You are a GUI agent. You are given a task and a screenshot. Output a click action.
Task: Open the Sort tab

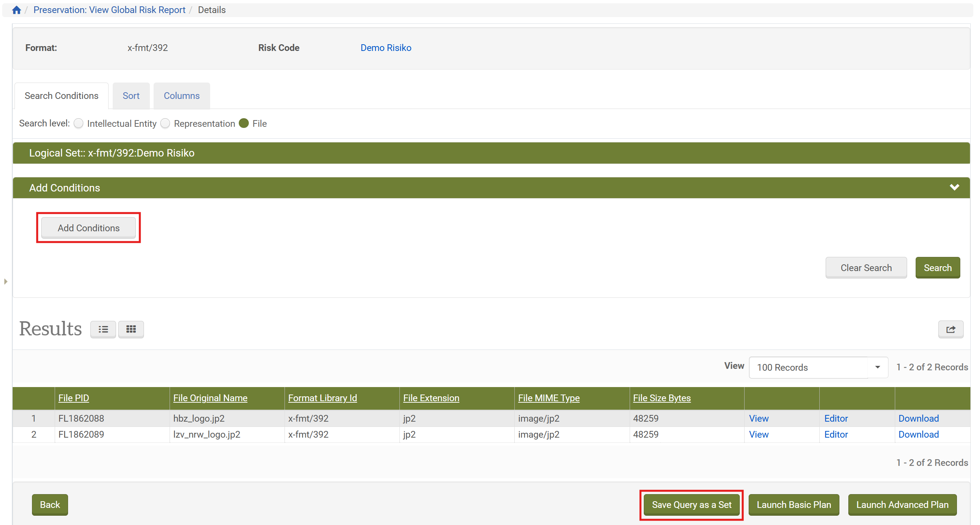point(131,96)
